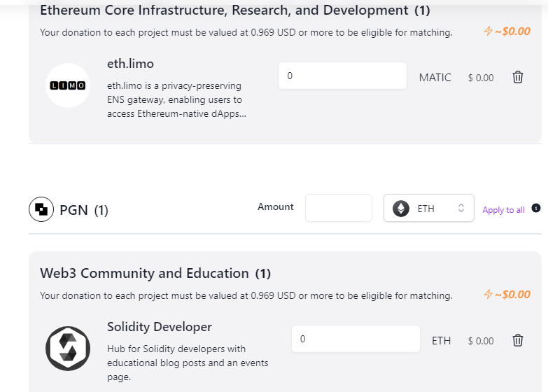
Task: Click the eth.limo LIMO logo
Action: [68, 85]
